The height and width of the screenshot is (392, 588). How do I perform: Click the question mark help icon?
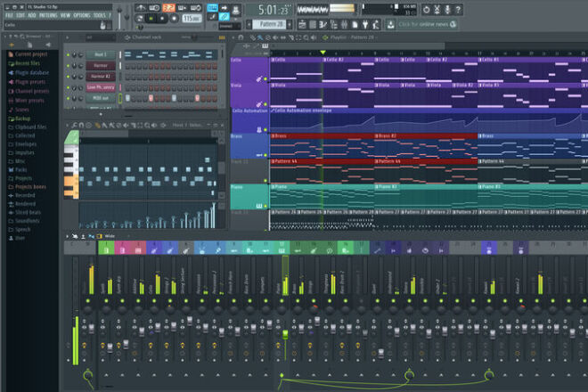[458, 10]
